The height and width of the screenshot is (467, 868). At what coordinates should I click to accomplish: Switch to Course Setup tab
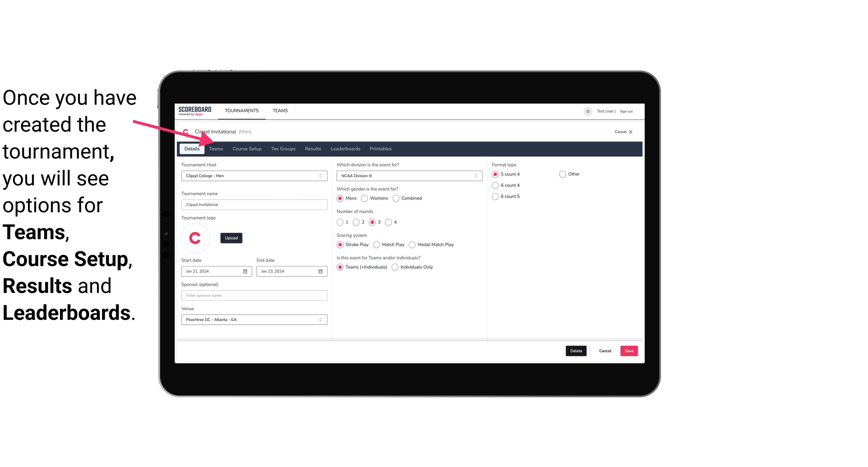[x=247, y=148]
